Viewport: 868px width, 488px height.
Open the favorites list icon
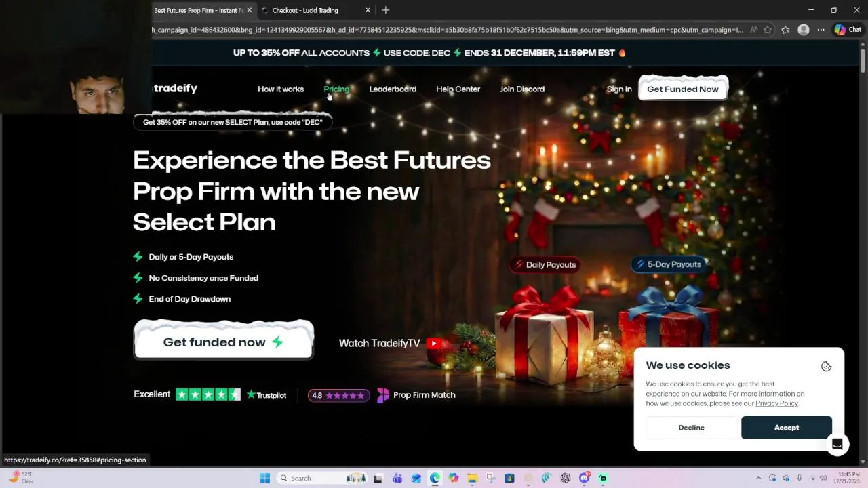(785, 30)
